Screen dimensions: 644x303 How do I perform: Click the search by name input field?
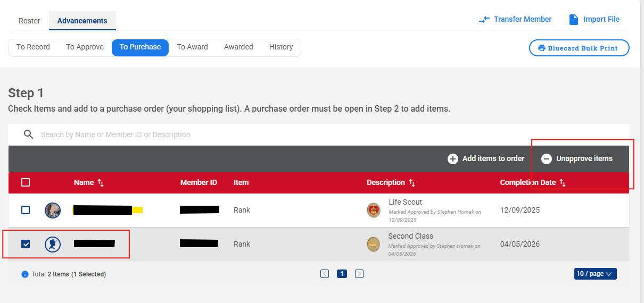point(213,134)
